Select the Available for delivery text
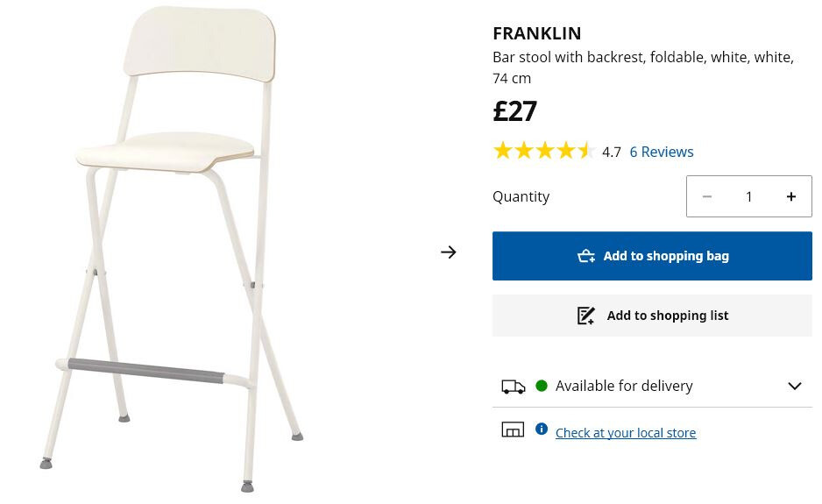This screenshot has height=504, width=822. [x=623, y=386]
